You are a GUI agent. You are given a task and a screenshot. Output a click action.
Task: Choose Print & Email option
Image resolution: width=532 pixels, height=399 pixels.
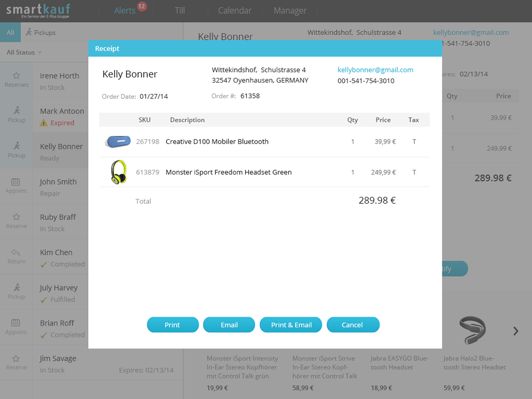(x=291, y=325)
